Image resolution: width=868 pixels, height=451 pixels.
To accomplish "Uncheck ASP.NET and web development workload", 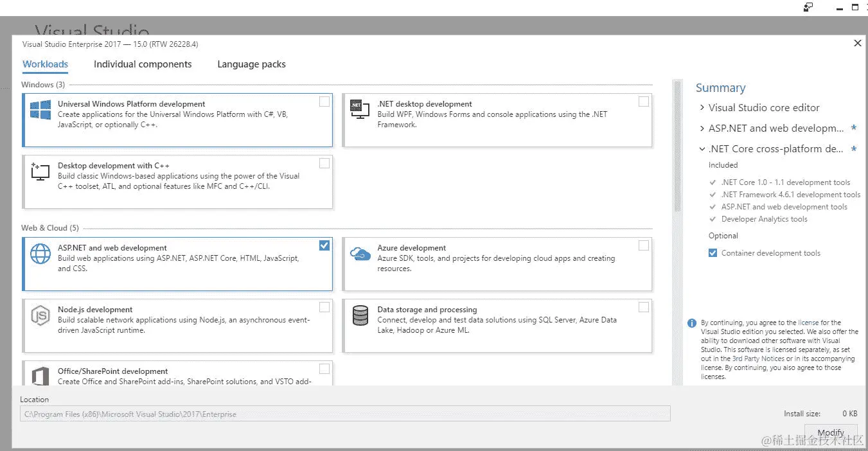I will [324, 245].
